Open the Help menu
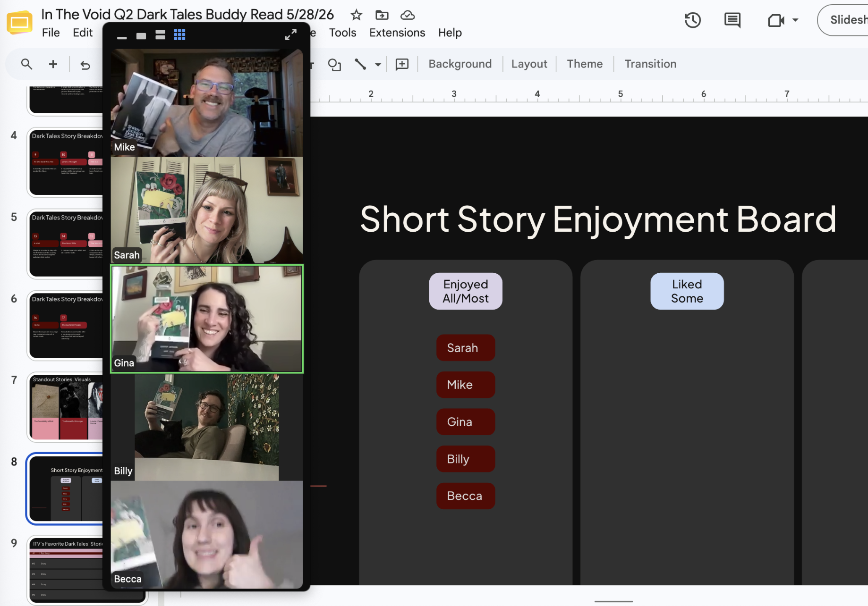 [x=450, y=33]
